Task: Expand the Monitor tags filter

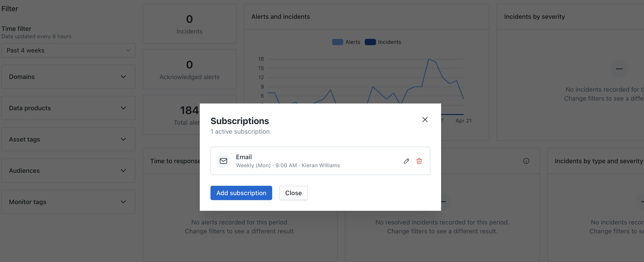Action: (68, 202)
